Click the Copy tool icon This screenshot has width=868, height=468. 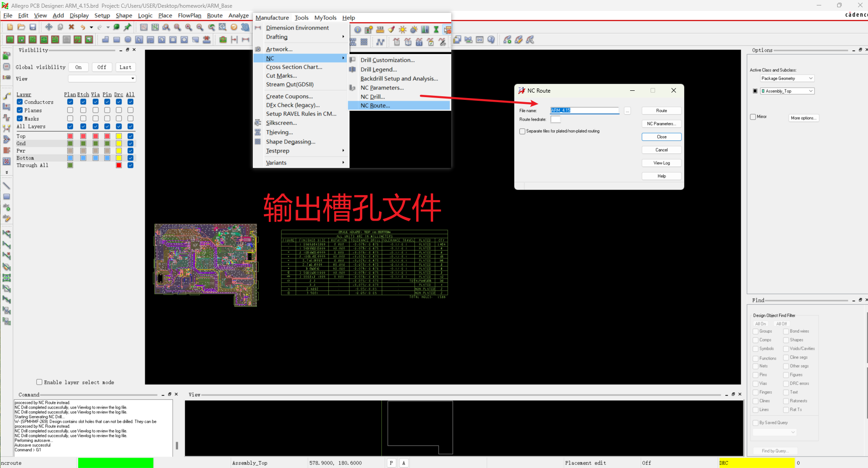pyautogui.click(x=60, y=27)
